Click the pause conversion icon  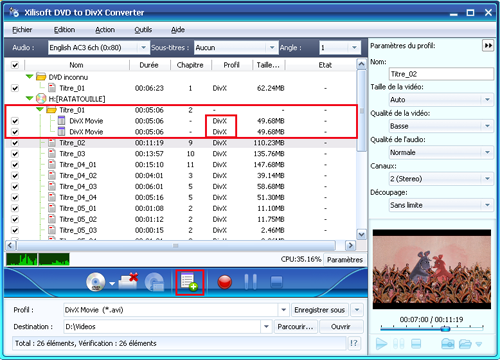(250, 282)
